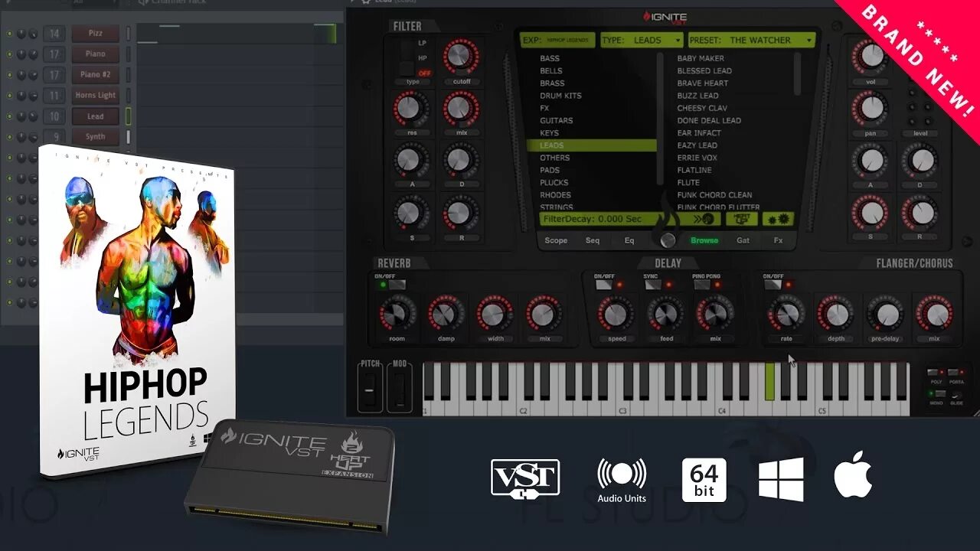Set the filter type switch to LP
This screenshot has height=551, width=980.
click(422, 43)
